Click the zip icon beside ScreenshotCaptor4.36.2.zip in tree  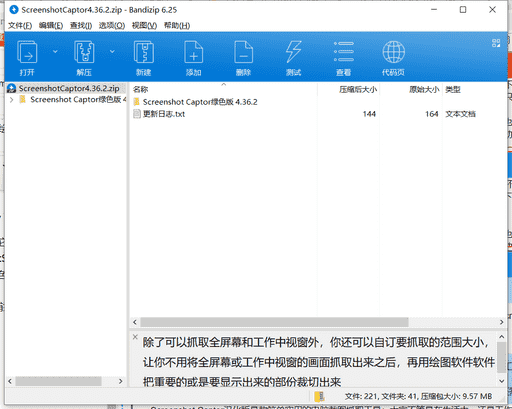12,88
